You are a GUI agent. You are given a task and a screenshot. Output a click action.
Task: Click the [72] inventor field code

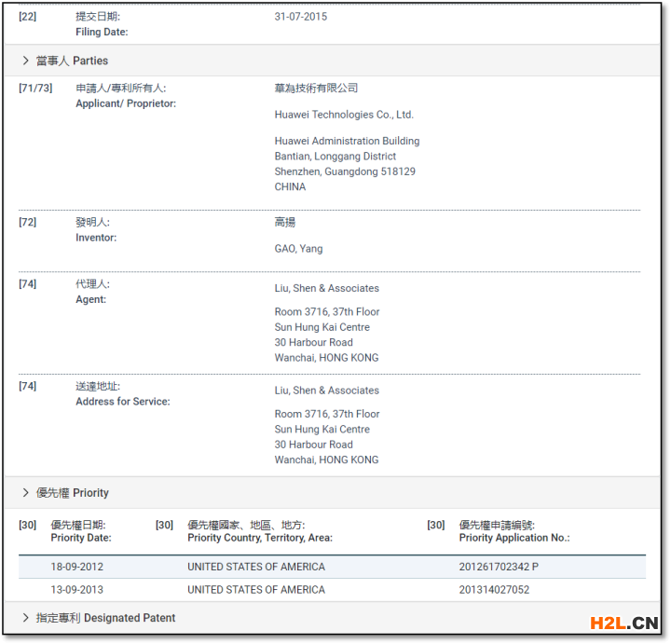point(28,223)
